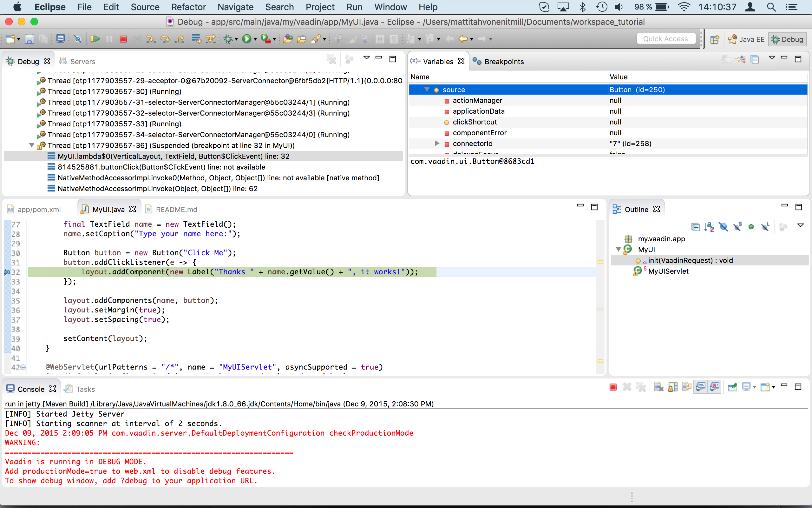
Task: Click the Quick Access search field
Action: point(666,39)
